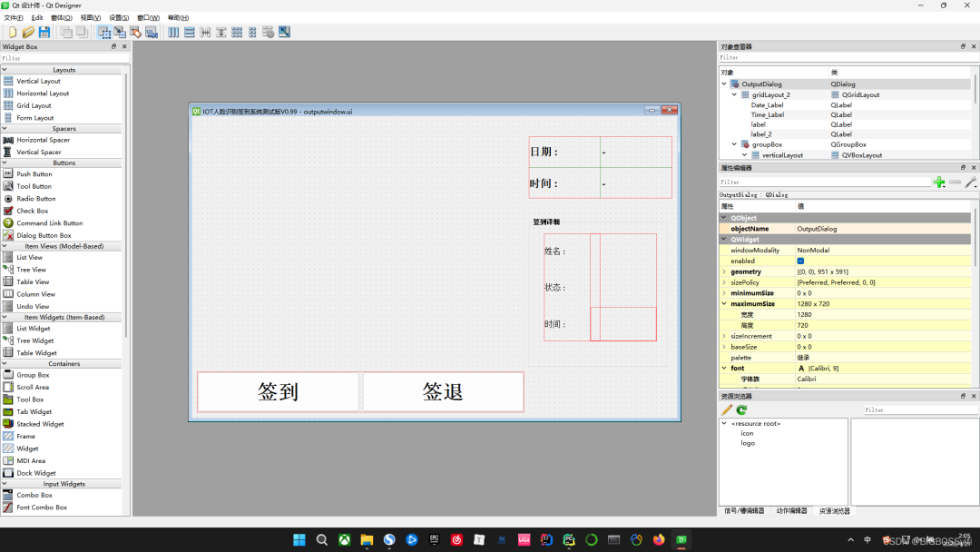Collapse the Layouts category in Widget Box
Screen dimensions: 980x552
point(5,69)
